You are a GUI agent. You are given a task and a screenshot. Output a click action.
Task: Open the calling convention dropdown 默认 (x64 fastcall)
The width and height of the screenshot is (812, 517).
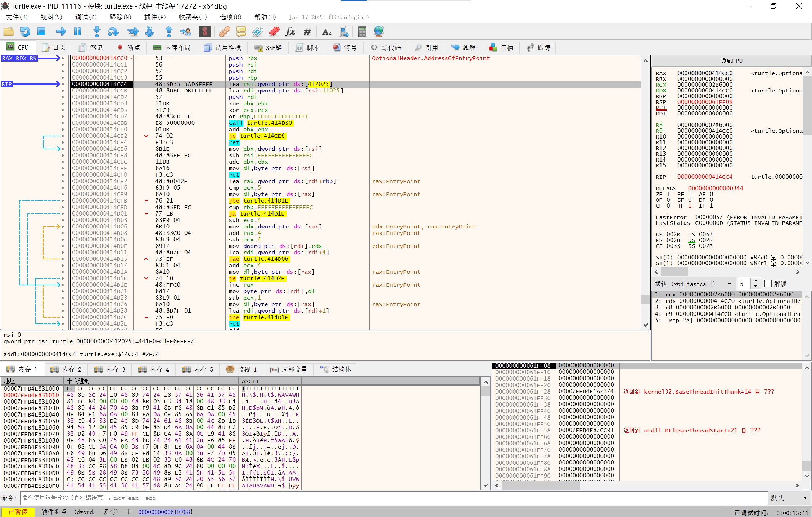(693, 284)
